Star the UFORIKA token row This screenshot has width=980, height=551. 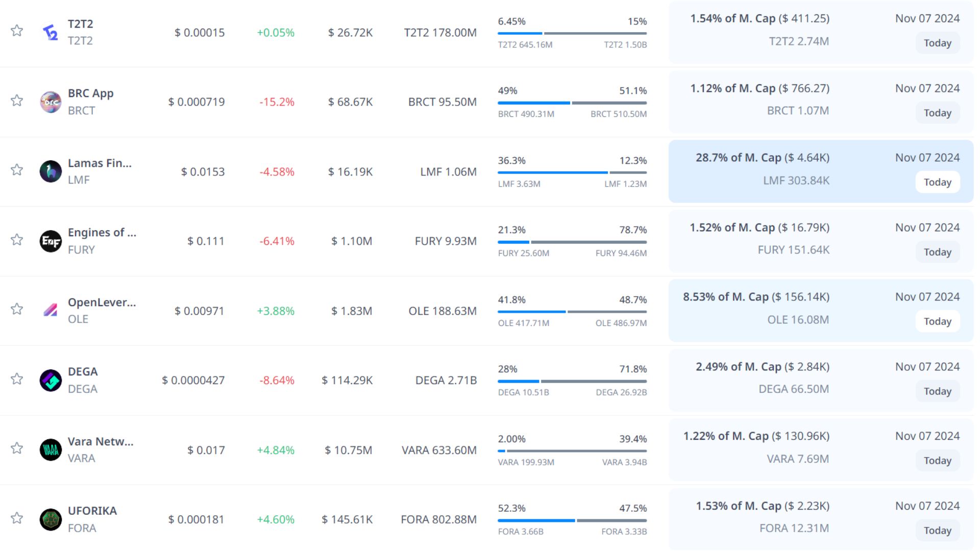click(17, 518)
